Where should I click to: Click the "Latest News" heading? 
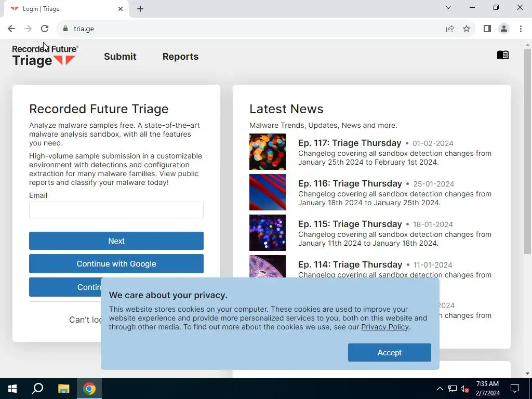[286, 109]
